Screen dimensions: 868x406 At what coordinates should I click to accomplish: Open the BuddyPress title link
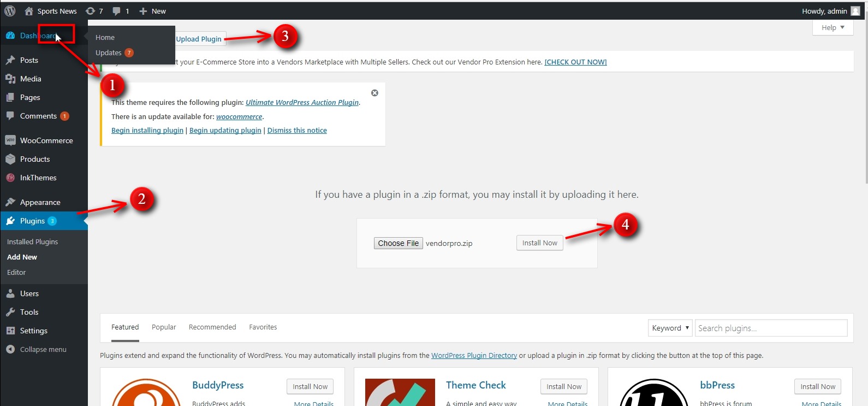[218, 385]
